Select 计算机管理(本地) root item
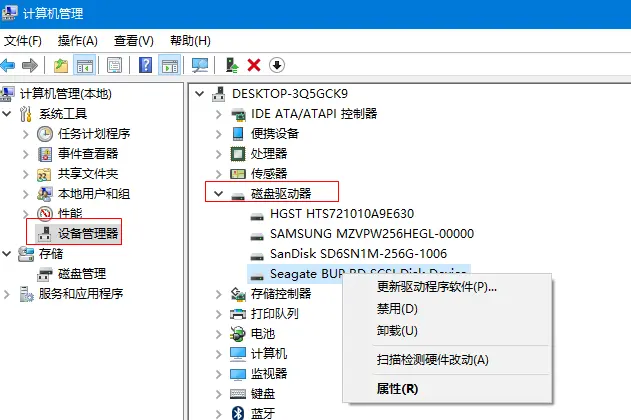The height and width of the screenshot is (420, 631). 66,94
